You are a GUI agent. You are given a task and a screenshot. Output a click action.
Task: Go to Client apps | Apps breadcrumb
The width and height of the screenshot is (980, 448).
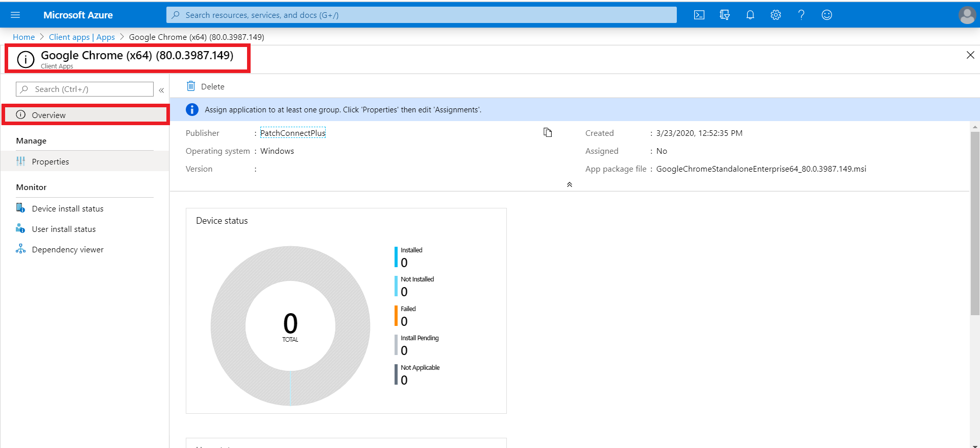(82, 37)
